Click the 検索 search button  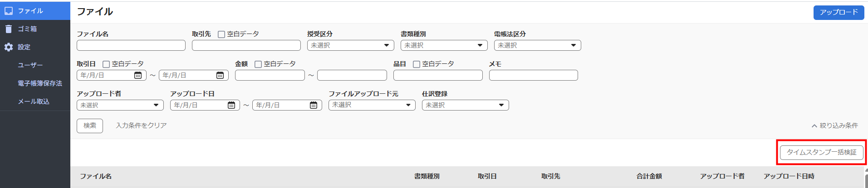coord(90,125)
